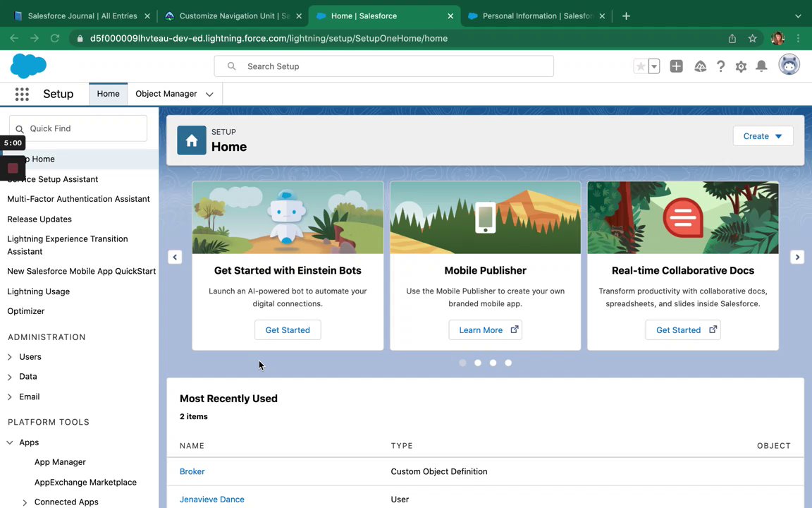Viewport: 812px width, 508px height.
Task: Reload the browser page
Action: coord(54,38)
